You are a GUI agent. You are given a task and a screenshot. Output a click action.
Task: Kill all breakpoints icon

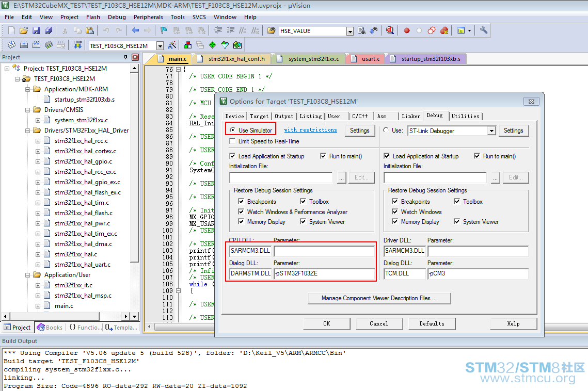444,31
